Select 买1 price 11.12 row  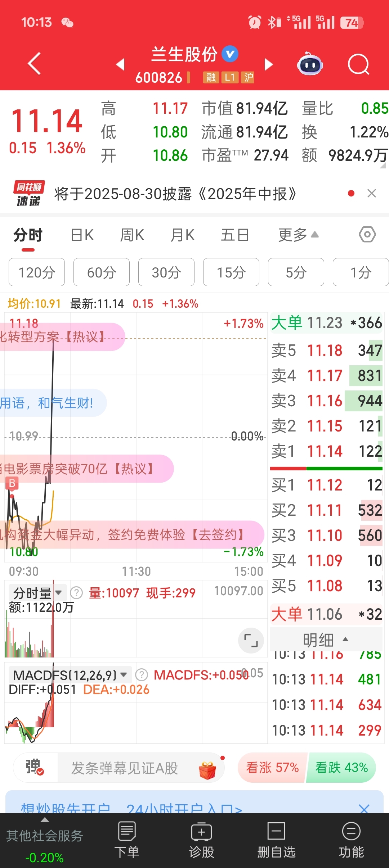pyautogui.click(x=326, y=485)
